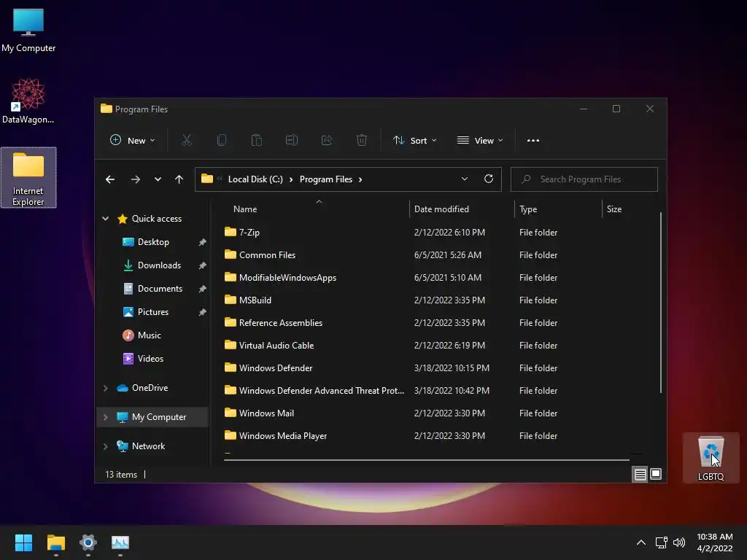Switch to details view layout icon
Image resolution: width=747 pixels, height=560 pixels.
[x=640, y=474]
